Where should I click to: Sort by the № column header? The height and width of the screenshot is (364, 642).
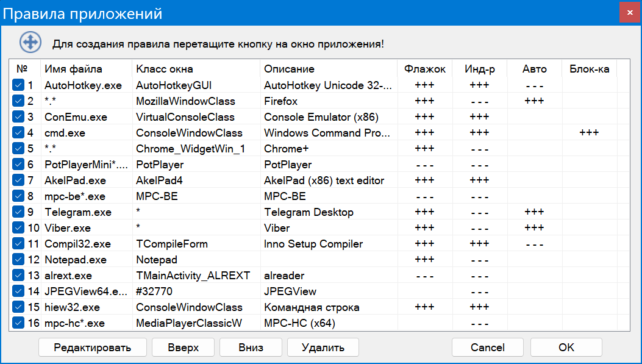[x=24, y=69]
